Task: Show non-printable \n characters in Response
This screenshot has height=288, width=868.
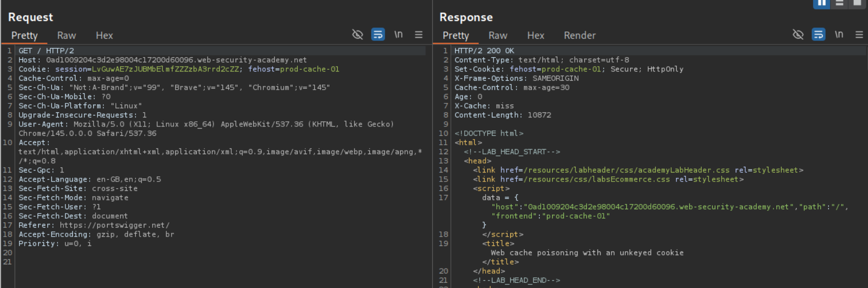Action: click(x=839, y=35)
